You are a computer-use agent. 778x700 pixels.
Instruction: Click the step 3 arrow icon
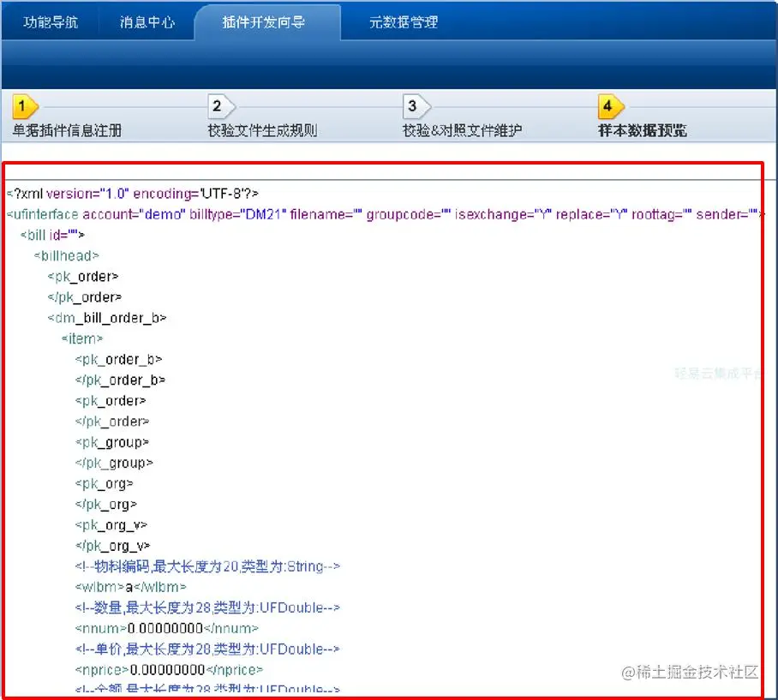click(416, 106)
